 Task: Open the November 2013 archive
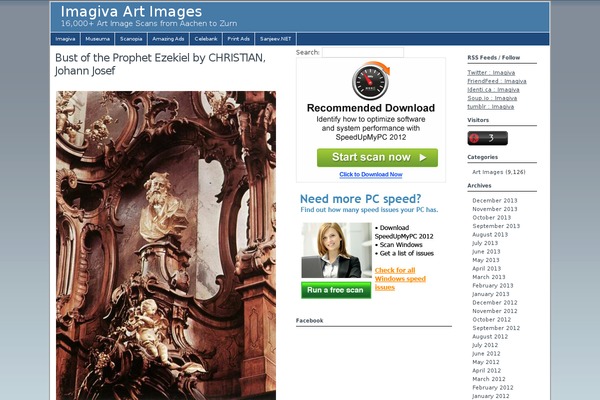point(495,209)
